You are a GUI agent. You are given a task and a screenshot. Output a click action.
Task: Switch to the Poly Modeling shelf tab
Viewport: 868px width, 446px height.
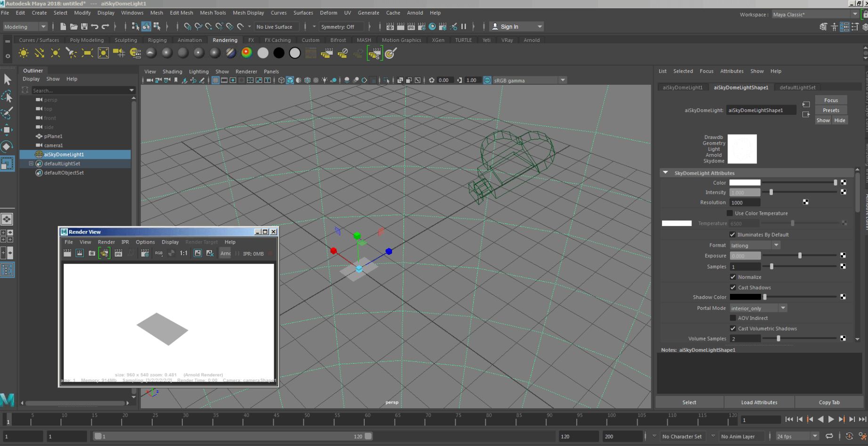tap(87, 40)
